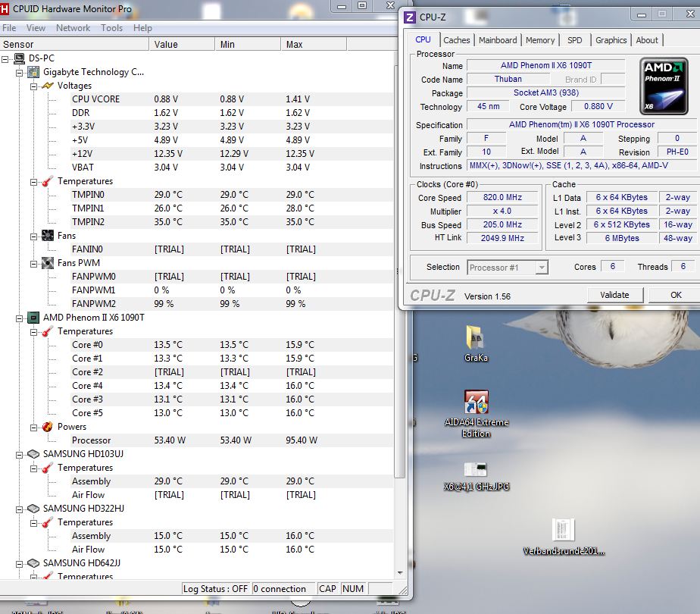Click the Powers flame icon
700x614 pixels.
[x=48, y=427]
